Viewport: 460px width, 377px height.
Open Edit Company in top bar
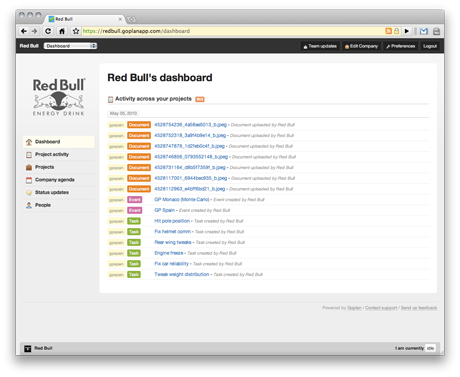pos(361,46)
